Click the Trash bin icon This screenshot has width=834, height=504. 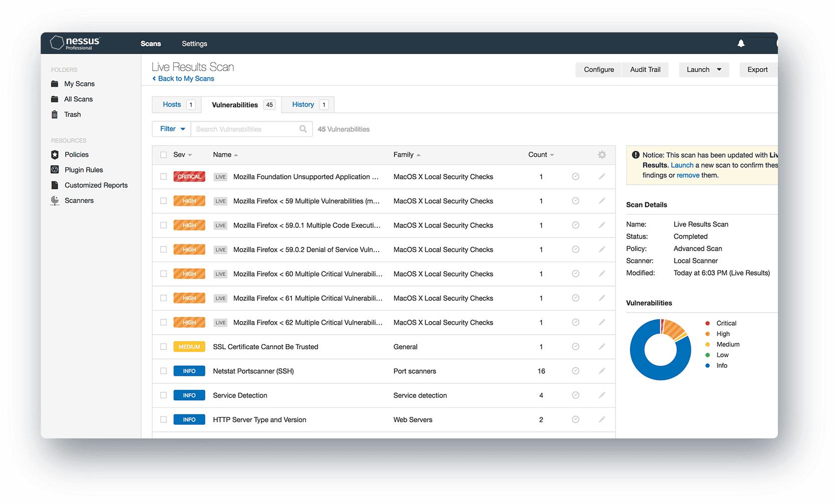(x=55, y=114)
